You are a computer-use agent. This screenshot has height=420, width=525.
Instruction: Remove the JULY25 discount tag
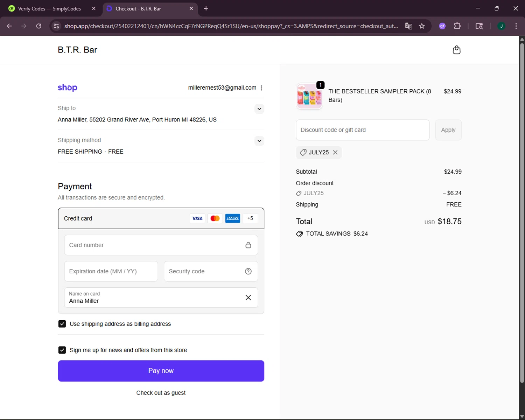point(335,152)
